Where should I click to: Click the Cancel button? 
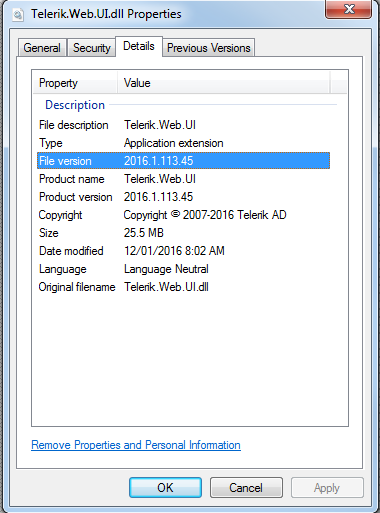(246, 487)
